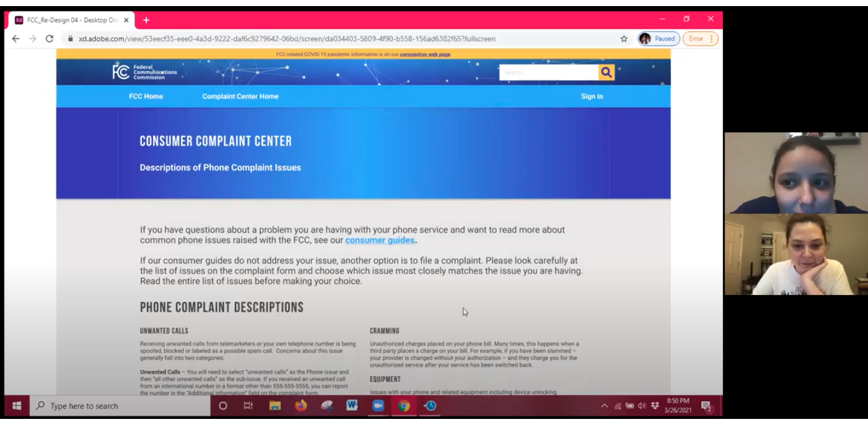Open the Windows notification center
The height and width of the screenshot is (425, 868).
click(707, 406)
